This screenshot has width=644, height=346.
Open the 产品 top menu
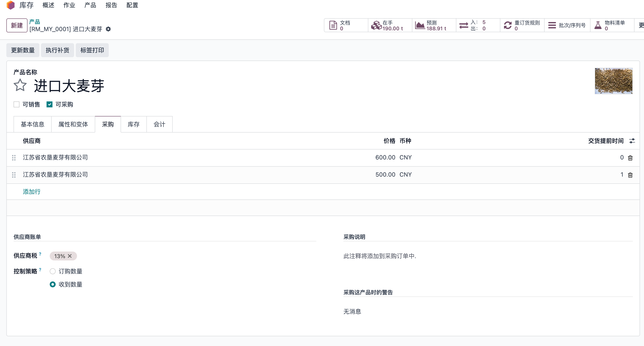point(90,5)
